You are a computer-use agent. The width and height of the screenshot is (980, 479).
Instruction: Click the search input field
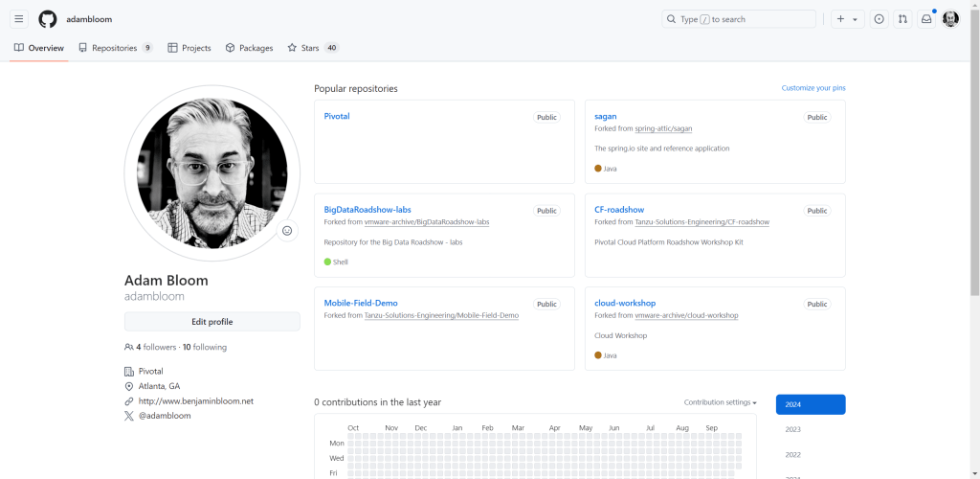pos(739,19)
